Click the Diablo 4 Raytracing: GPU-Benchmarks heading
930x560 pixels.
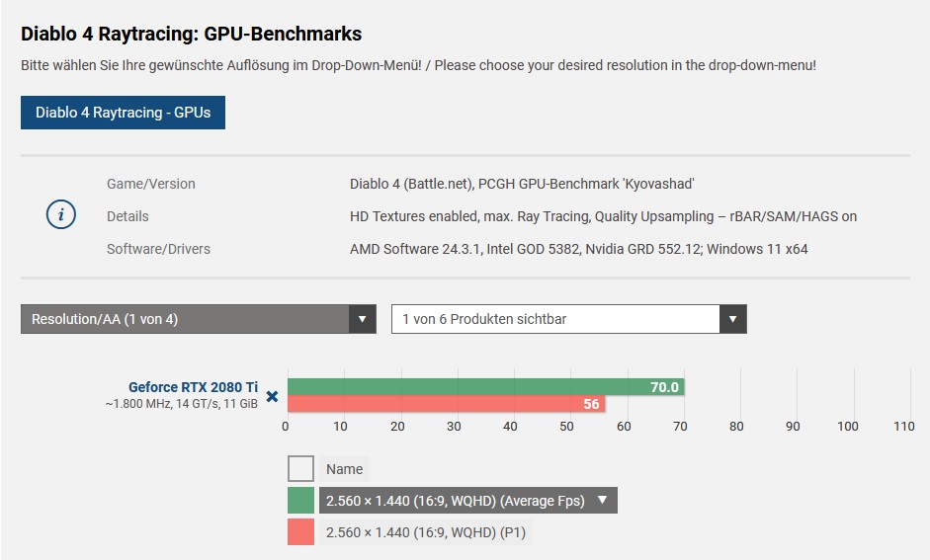pos(191,34)
